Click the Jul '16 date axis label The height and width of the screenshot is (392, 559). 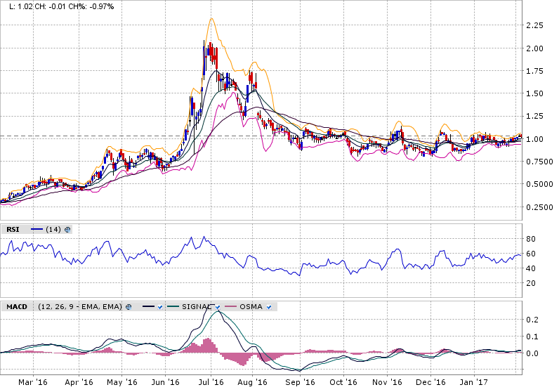point(211,382)
